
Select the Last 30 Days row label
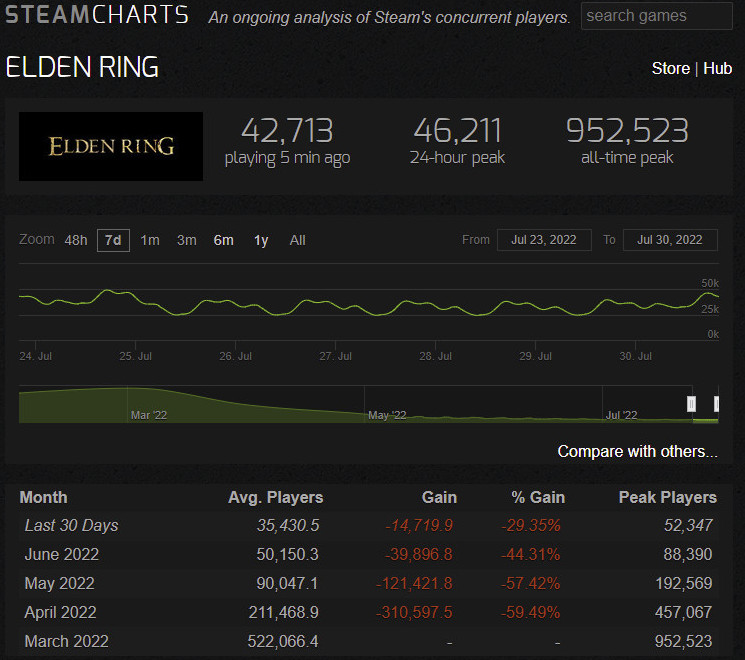[71, 526]
